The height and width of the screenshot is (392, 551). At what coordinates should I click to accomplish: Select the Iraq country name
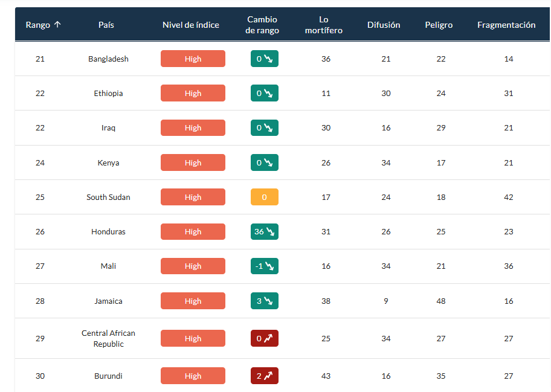point(108,128)
